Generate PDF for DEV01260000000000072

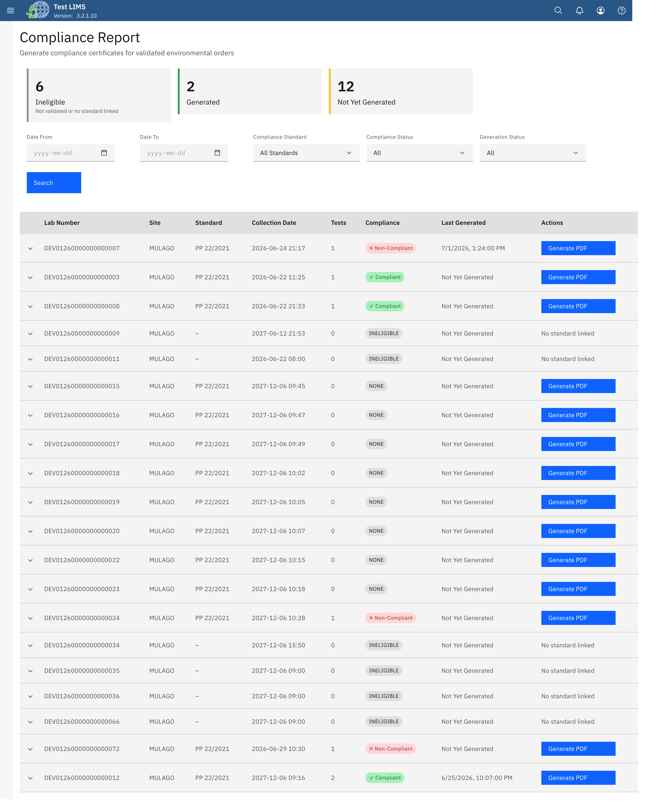click(x=578, y=749)
